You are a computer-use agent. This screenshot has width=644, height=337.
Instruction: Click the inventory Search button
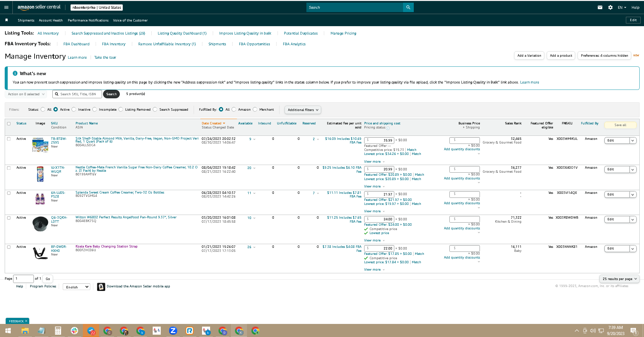coord(111,94)
